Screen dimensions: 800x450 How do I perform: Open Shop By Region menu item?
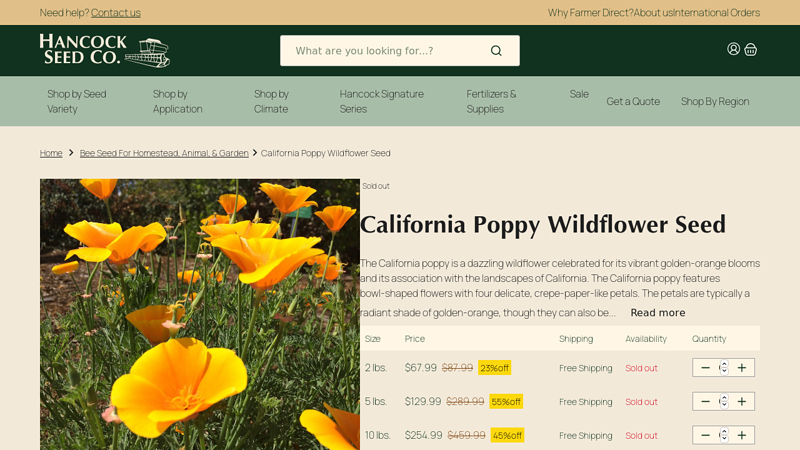(715, 102)
